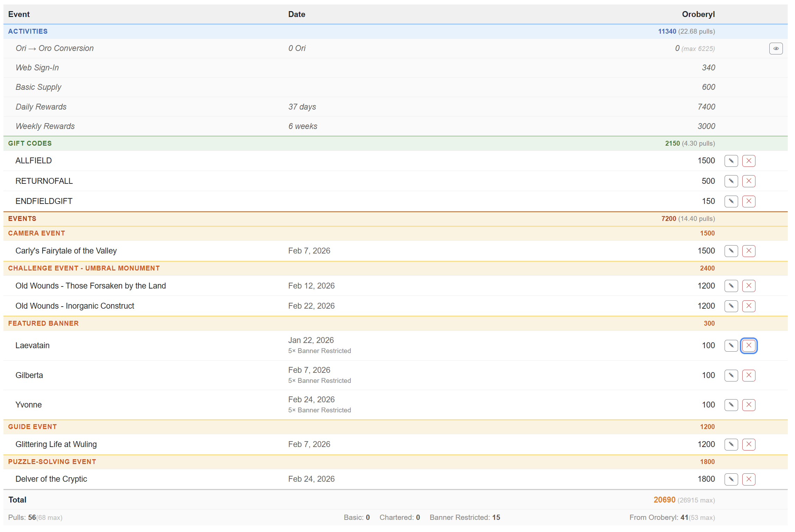Image resolution: width=795 pixels, height=532 pixels.
Task: Select the Daily Rewards row
Action: click(x=41, y=107)
